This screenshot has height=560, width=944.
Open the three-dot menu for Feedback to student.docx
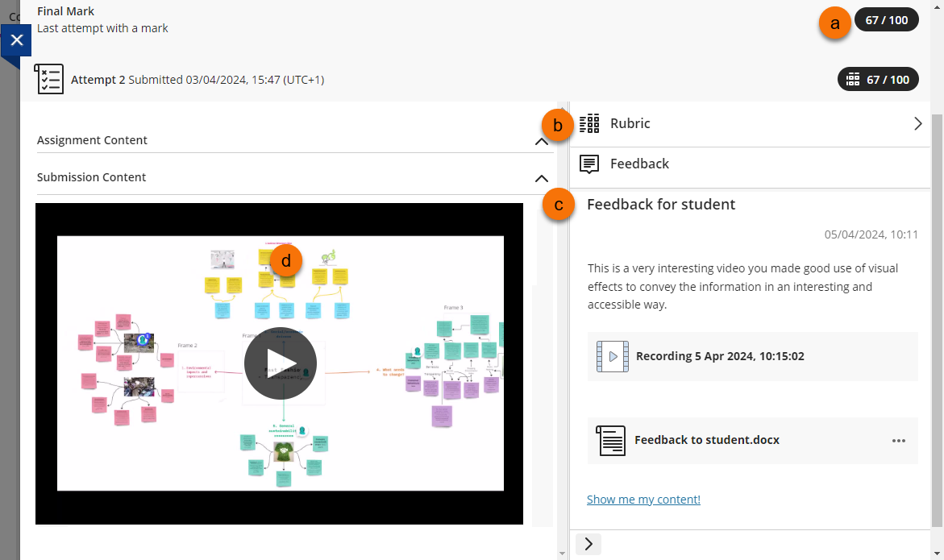tap(899, 441)
